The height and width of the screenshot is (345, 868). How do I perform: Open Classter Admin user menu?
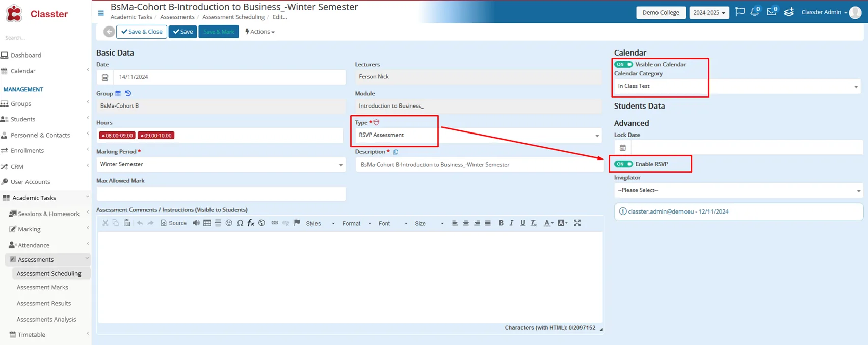[x=831, y=12]
